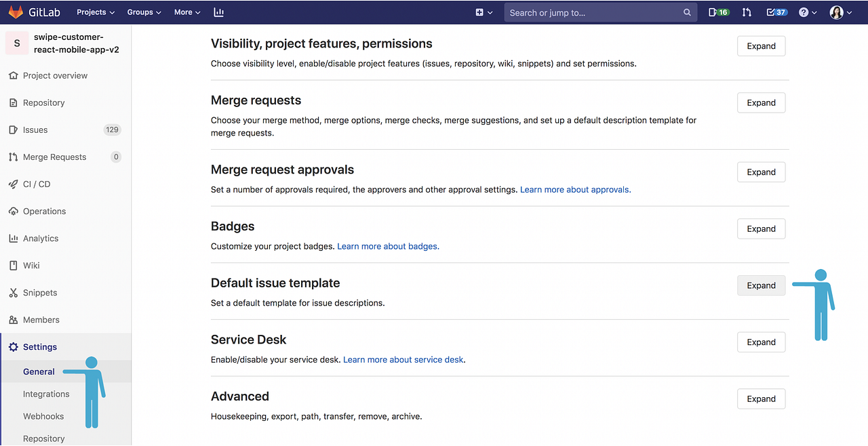Select Integrations under Settings

click(x=46, y=394)
